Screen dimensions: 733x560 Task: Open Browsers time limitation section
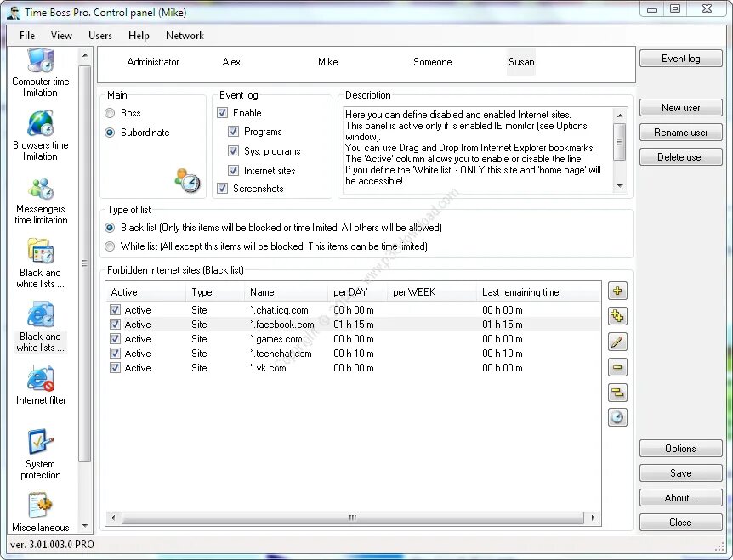pos(40,135)
